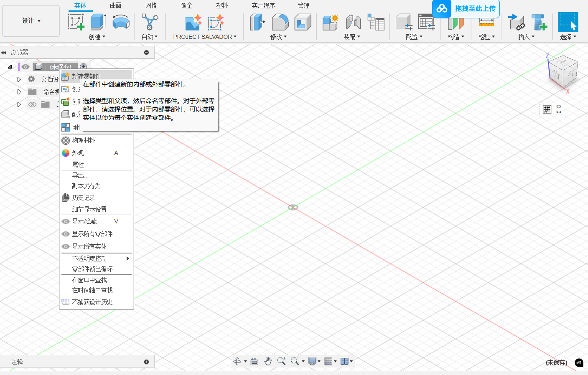588x375 pixels.
Task: Select the Fillet modify icon
Action: (280, 22)
